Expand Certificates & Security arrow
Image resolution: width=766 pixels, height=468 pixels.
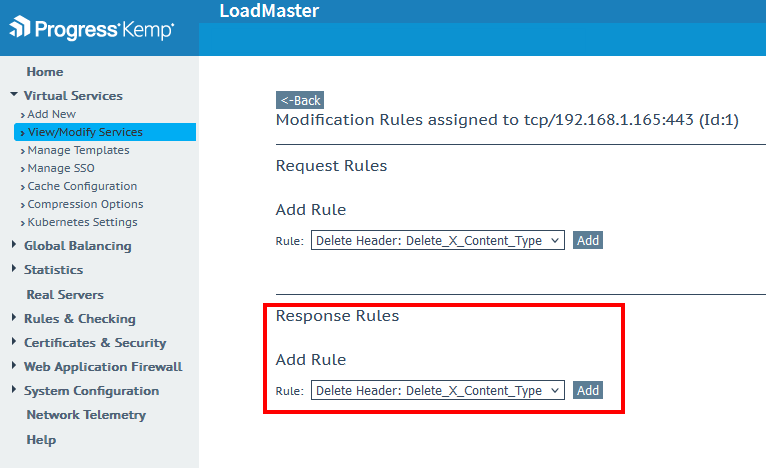click(x=14, y=341)
